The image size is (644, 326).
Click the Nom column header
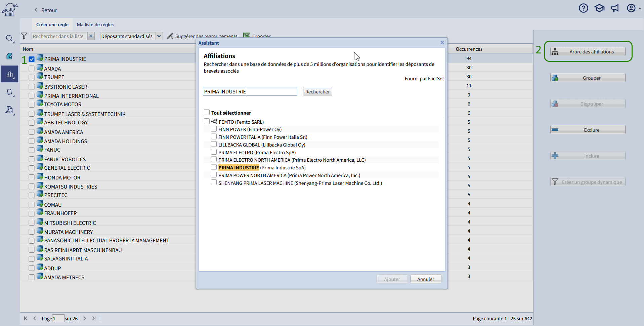click(28, 49)
